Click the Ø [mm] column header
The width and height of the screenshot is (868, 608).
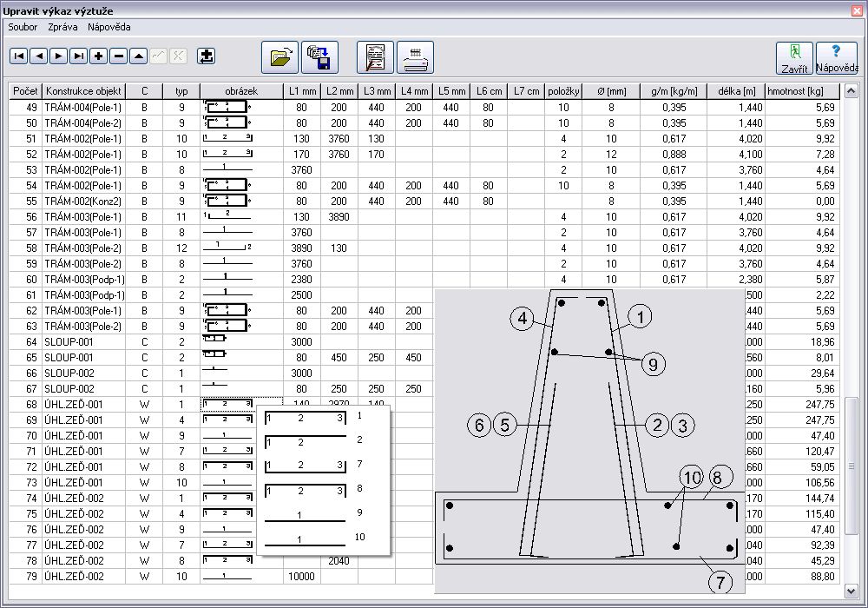tap(611, 91)
